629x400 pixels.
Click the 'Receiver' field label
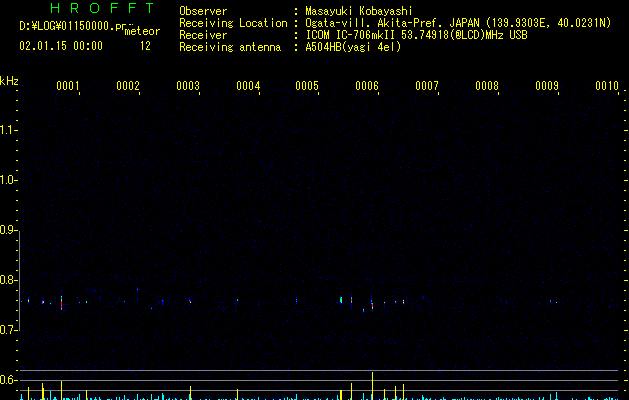click(203, 35)
